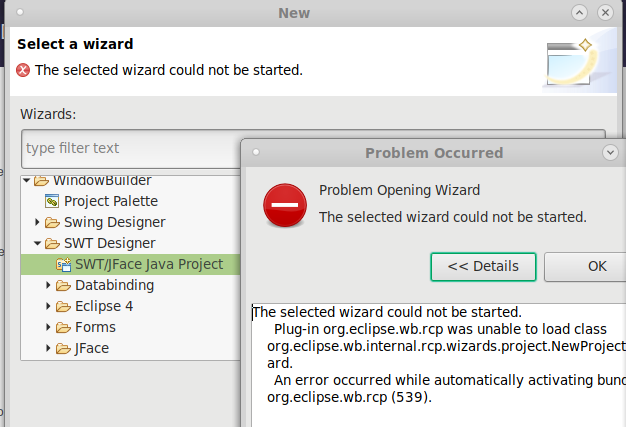Screen dimensions: 626x427
Task: Hide error details with << Details button
Action: [x=483, y=267]
